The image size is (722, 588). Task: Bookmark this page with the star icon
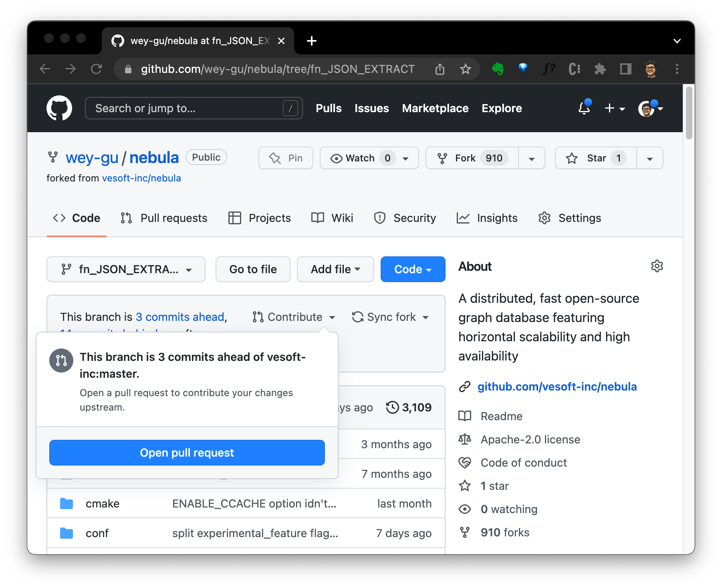tap(465, 69)
